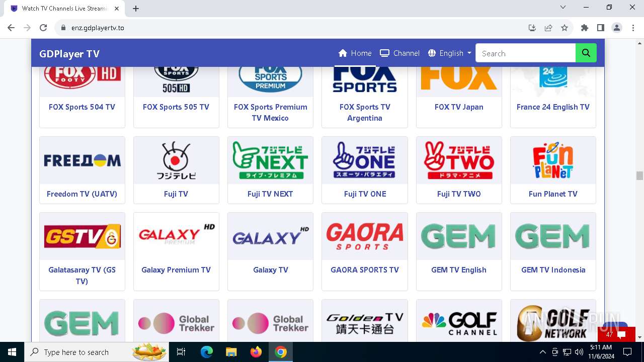644x362 pixels.
Task: Select the Fuji TV TWO logo thumbnail
Action: pyautogui.click(x=459, y=160)
